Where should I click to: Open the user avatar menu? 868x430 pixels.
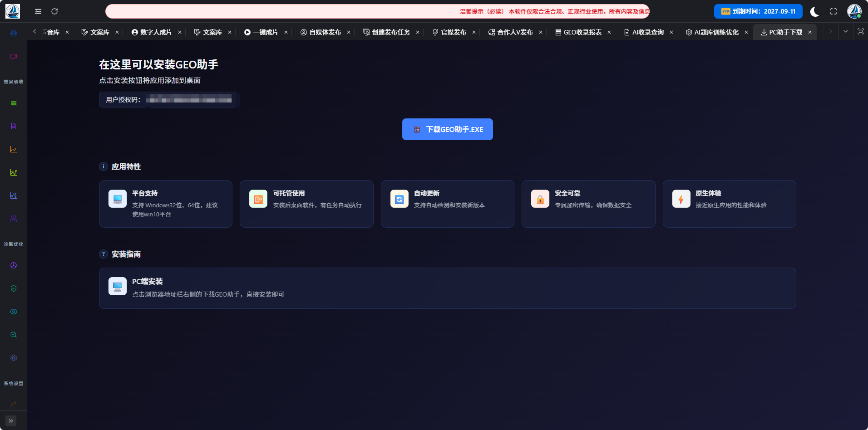pyautogui.click(x=854, y=11)
